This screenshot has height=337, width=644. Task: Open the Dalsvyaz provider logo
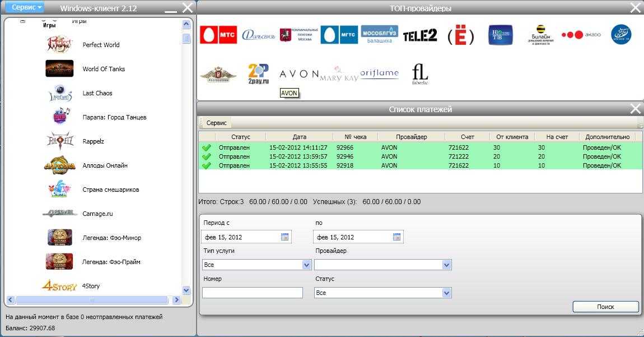point(258,35)
